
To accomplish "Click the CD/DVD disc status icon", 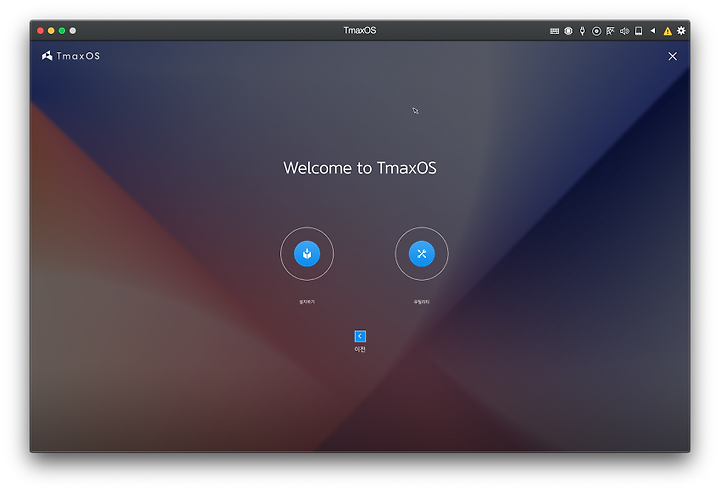I will [x=596, y=31].
